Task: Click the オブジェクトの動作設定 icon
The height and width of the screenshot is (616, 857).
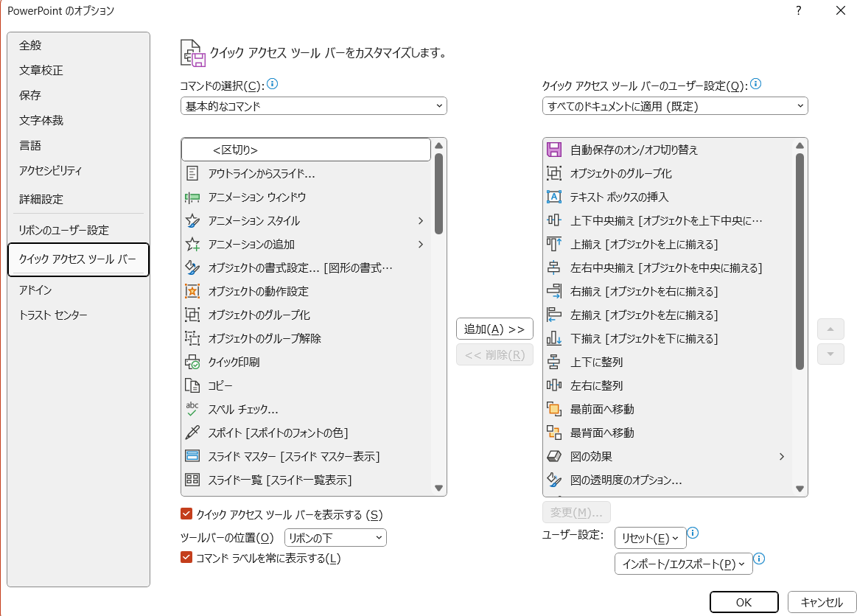Action: [192, 291]
